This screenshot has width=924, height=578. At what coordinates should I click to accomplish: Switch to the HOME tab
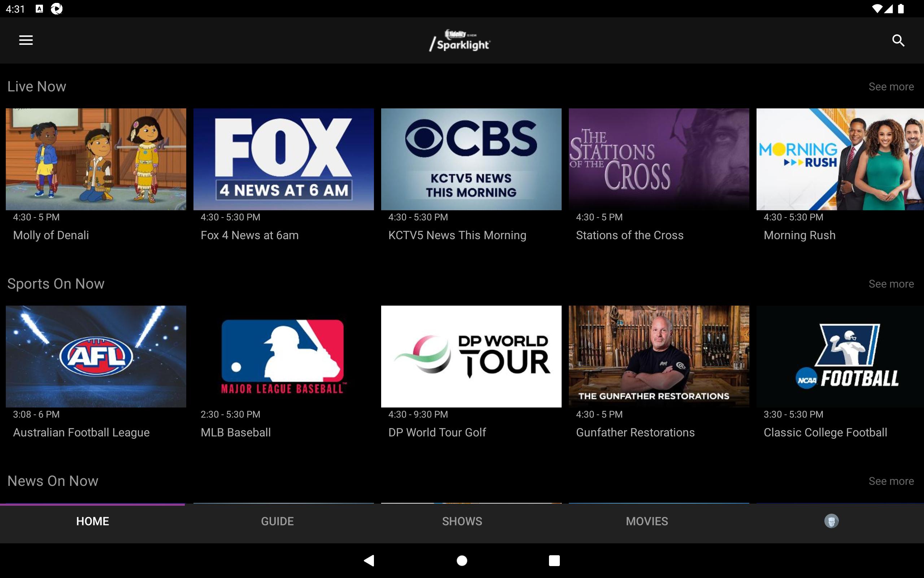pos(92,521)
